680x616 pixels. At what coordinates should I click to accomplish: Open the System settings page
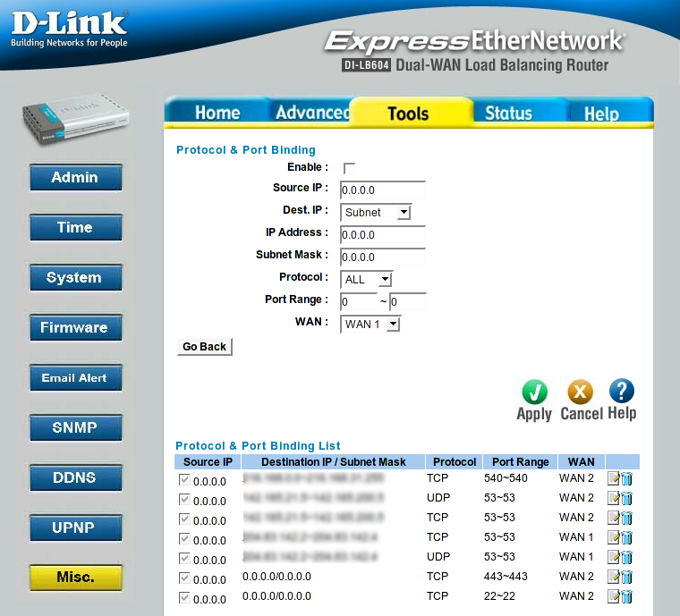pos(75,277)
